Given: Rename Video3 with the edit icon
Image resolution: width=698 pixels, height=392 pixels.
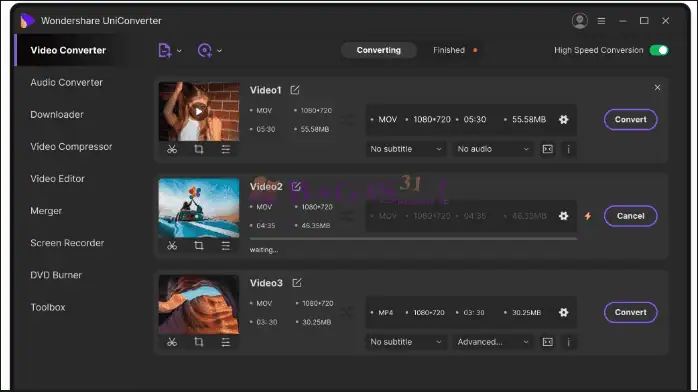Looking at the screenshot, I should pos(297,283).
